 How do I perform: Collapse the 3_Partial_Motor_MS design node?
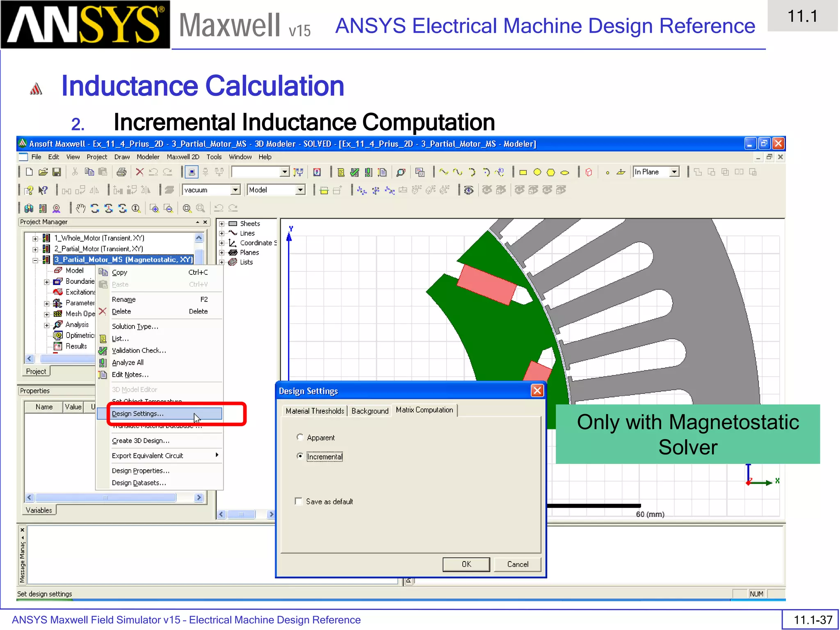click(x=36, y=260)
